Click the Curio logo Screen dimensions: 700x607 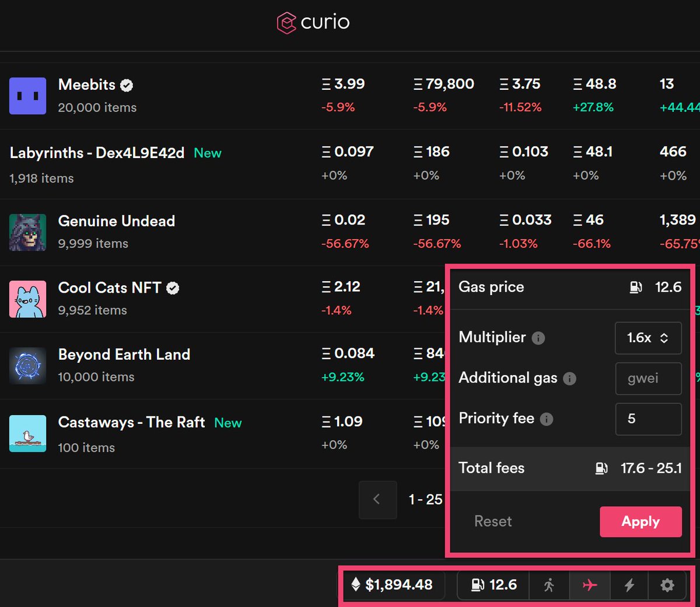tap(313, 23)
